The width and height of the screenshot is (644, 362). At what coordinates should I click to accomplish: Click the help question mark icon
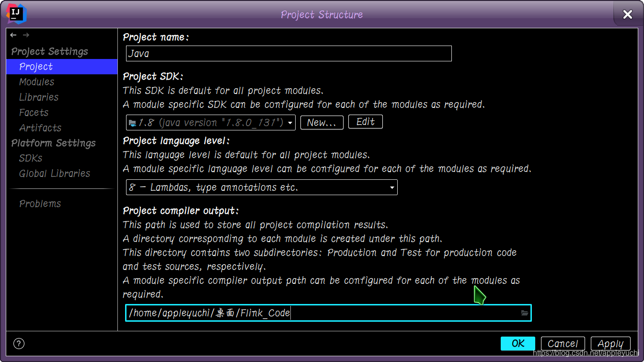tap(19, 343)
